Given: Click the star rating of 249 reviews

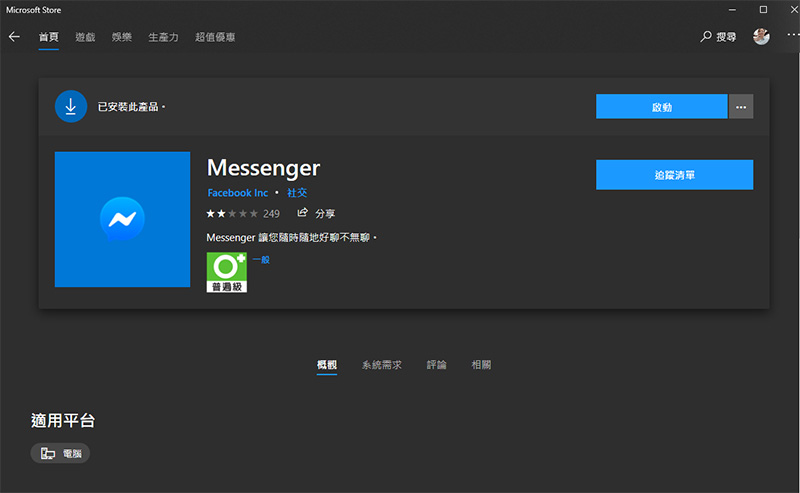Looking at the screenshot, I should (243, 214).
